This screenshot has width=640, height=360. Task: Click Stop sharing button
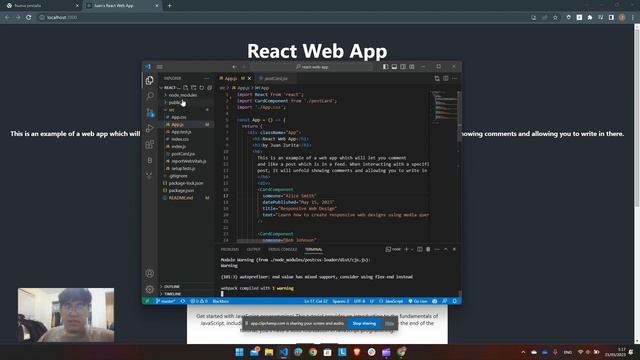[x=364, y=323]
